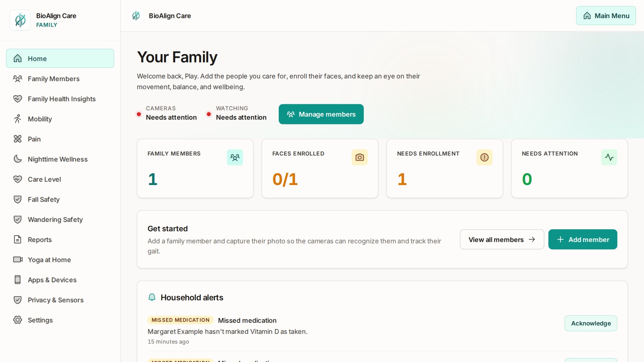
Task: Click the Get started heading
Action: [168, 229]
